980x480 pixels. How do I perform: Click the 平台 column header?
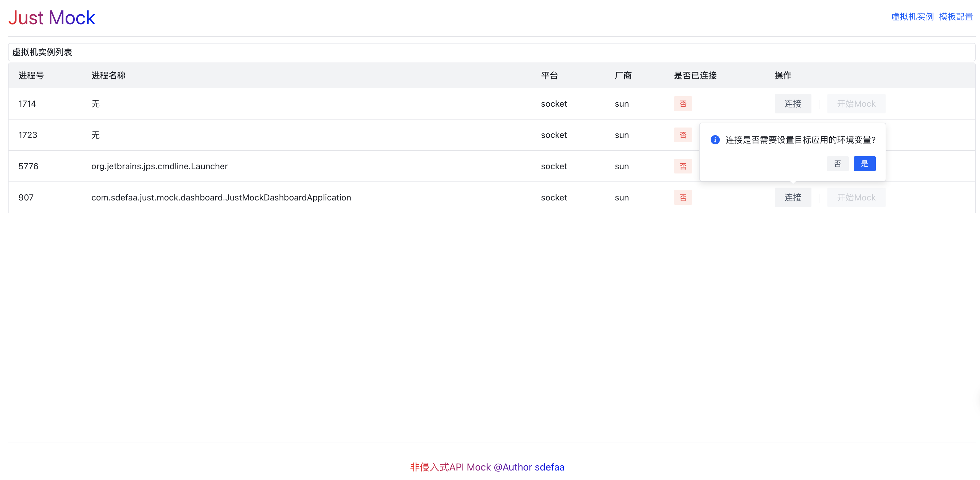549,75
